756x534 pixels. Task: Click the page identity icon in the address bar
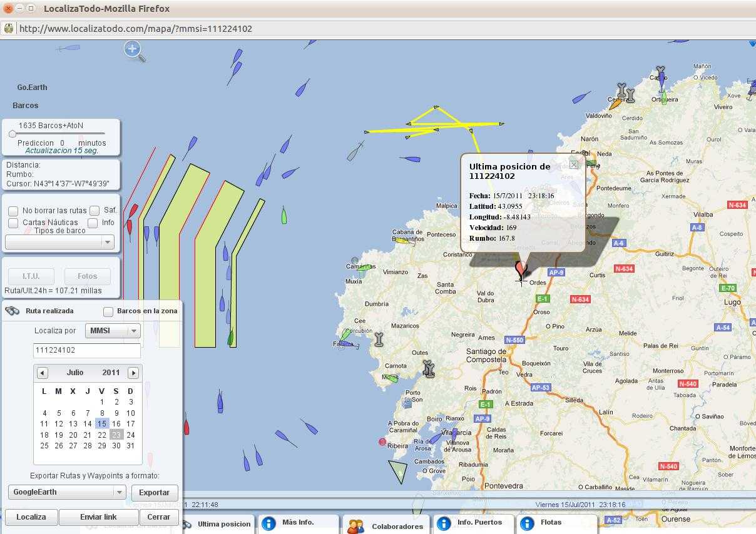click(x=9, y=29)
